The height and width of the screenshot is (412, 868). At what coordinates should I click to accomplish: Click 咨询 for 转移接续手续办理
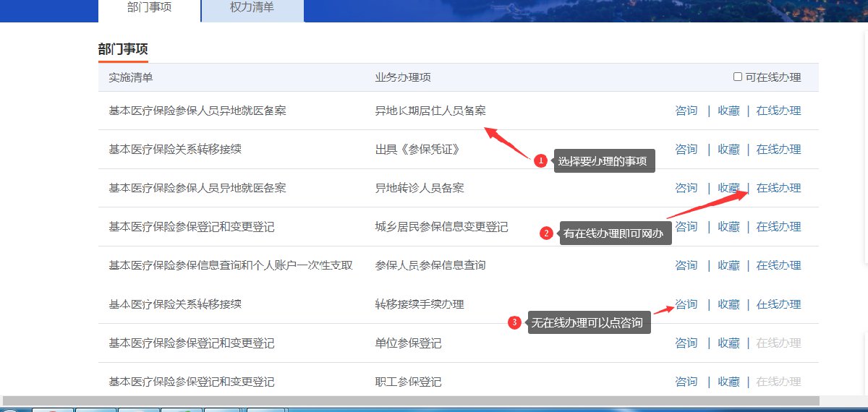686,304
